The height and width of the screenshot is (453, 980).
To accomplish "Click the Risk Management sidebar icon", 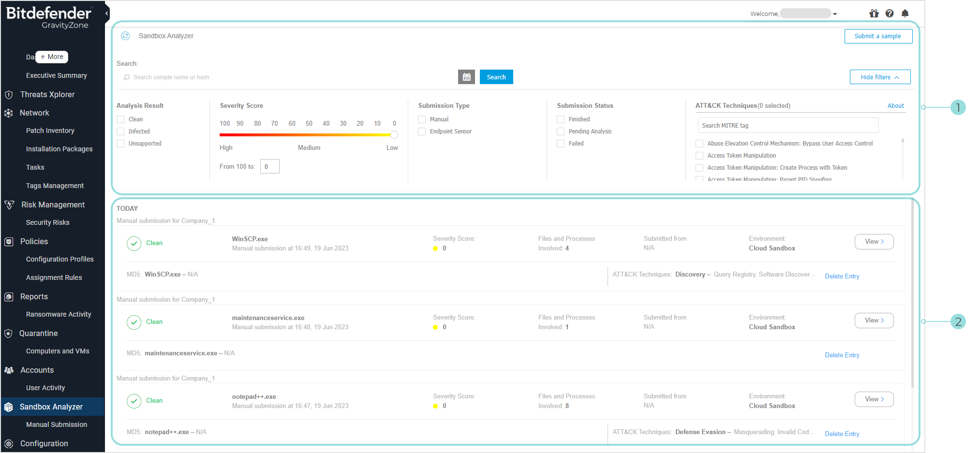I will coord(9,205).
